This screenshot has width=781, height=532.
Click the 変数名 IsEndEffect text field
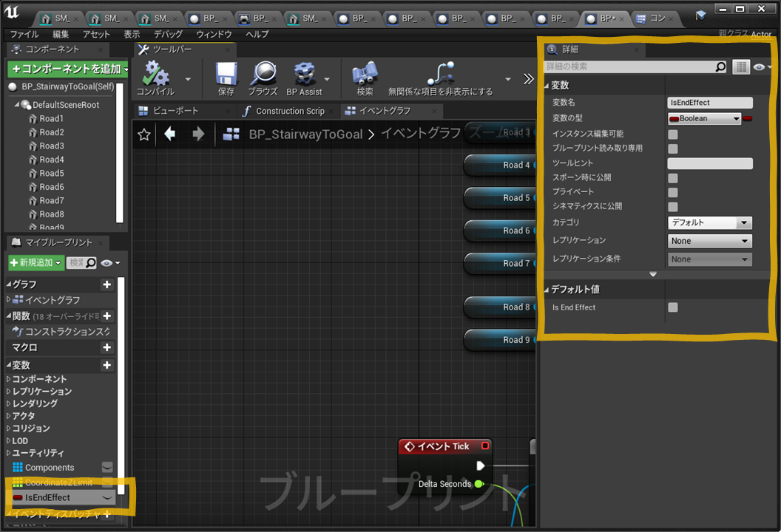tap(709, 103)
